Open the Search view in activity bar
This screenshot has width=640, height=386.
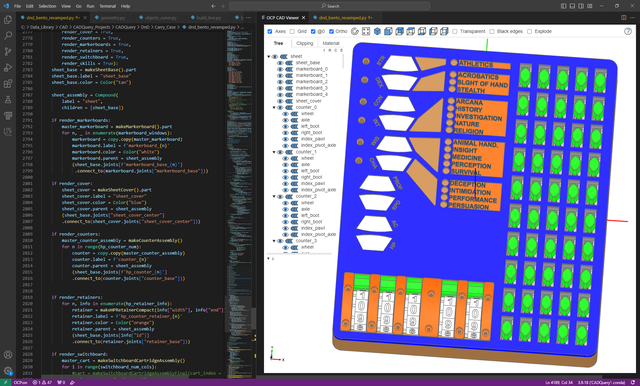8,35
